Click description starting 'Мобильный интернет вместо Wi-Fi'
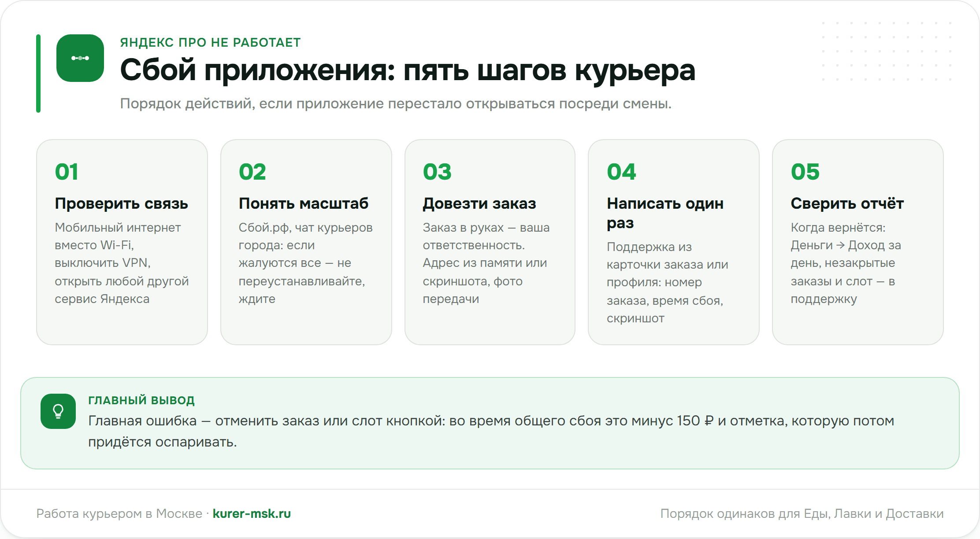 point(122,263)
